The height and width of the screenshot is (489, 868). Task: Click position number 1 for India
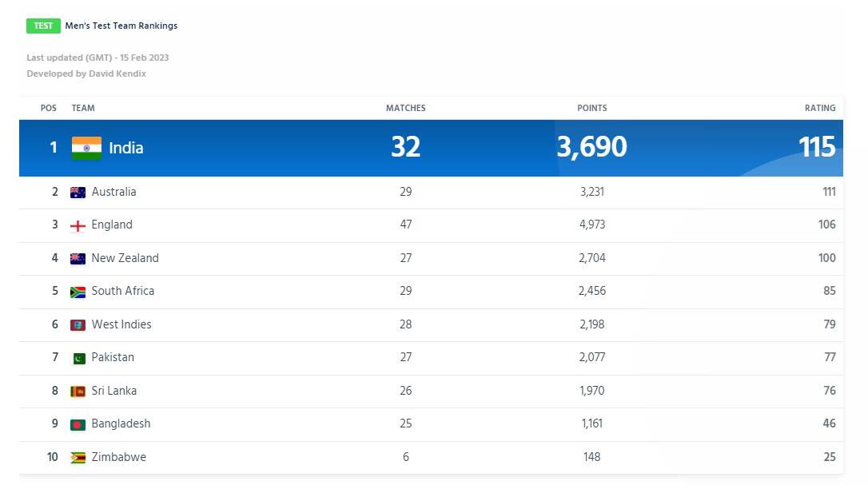tap(54, 148)
